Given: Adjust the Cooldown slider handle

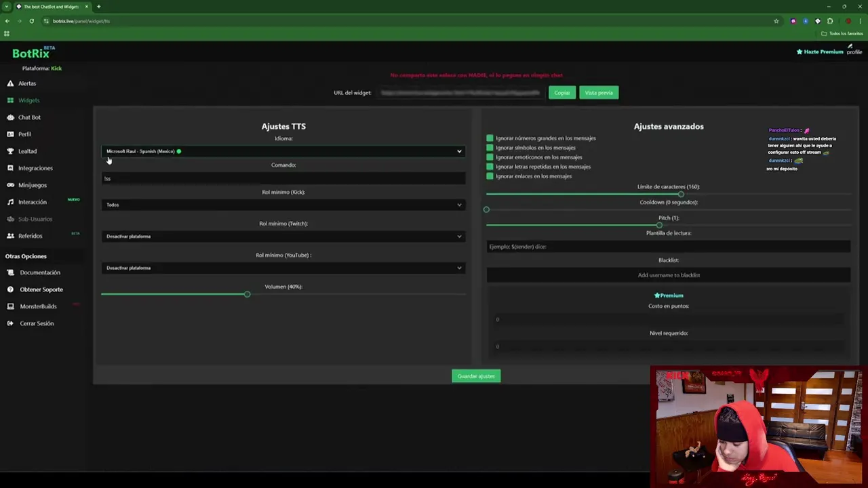Looking at the screenshot, I should click(x=486, y=209).
